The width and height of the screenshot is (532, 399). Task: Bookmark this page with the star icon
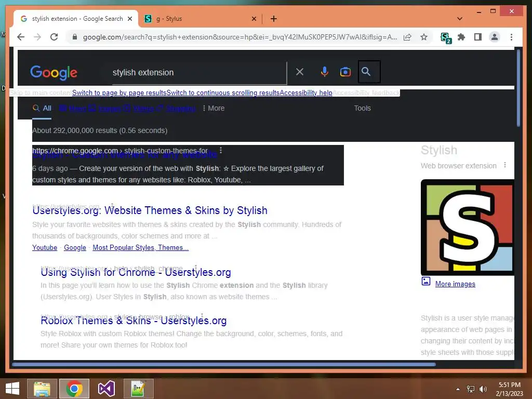pos(424,37)
